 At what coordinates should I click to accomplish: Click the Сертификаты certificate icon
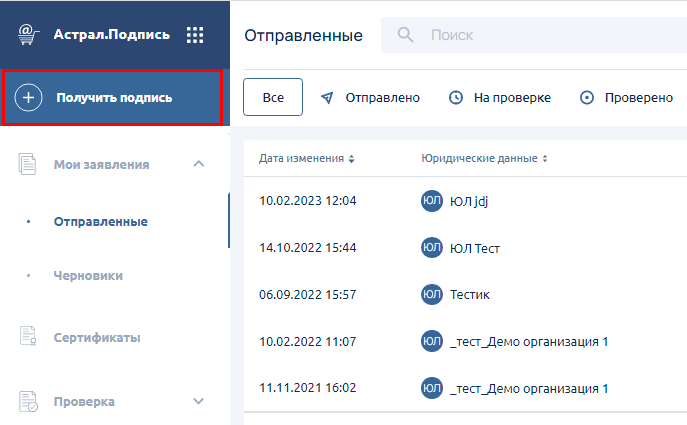coord(28,336)
